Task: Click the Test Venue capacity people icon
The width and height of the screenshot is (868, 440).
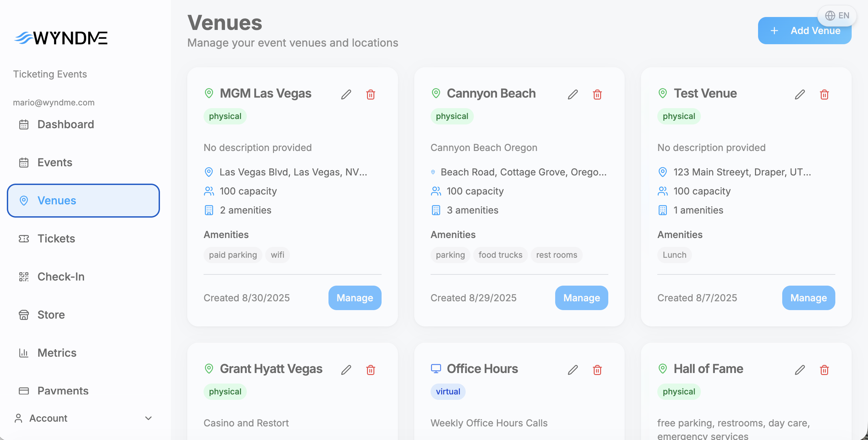Action: [663, 191]
